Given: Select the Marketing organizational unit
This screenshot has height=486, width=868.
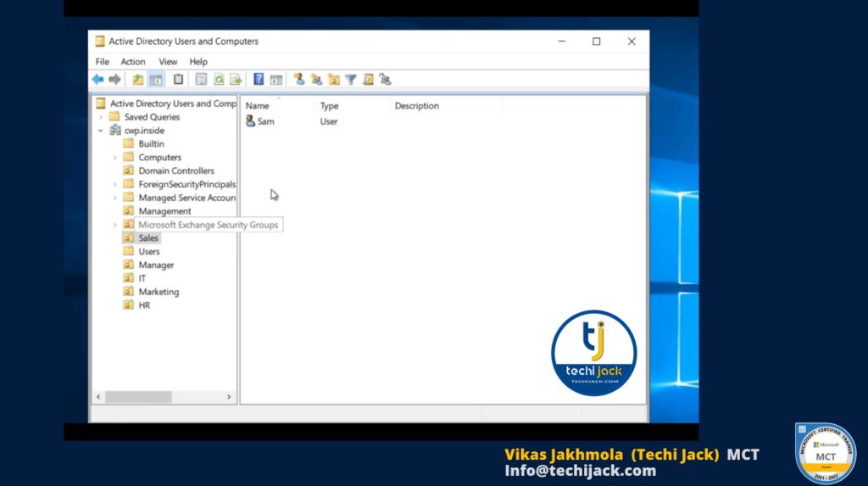Looking at the screenshot, I should 159,292.
